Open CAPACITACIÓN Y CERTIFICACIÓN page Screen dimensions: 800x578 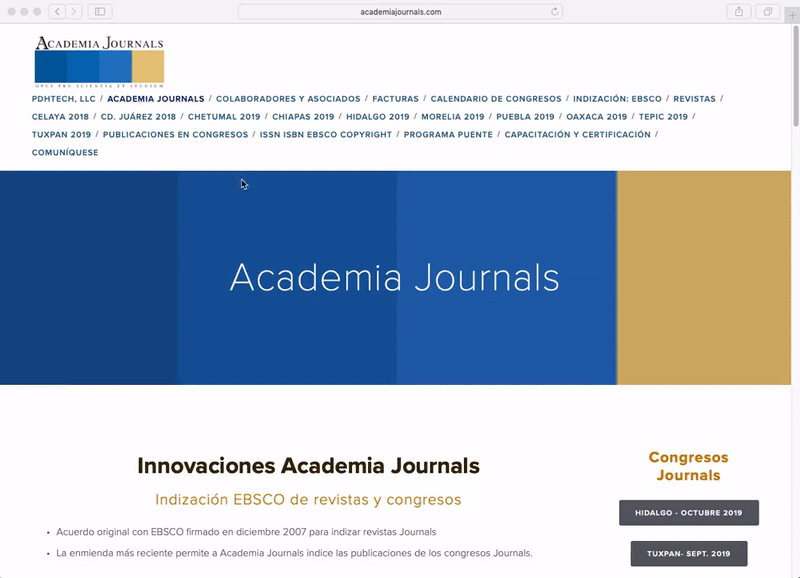pos(578,135)
